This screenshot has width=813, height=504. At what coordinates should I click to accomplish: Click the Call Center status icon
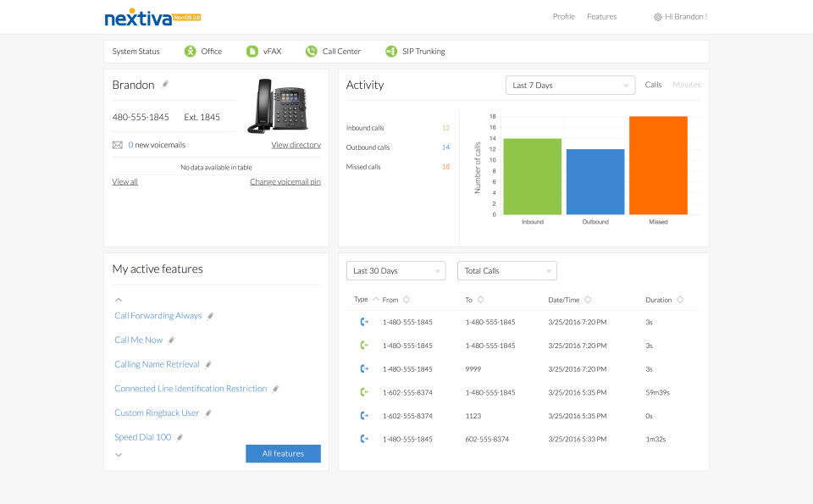pos(311,52)
